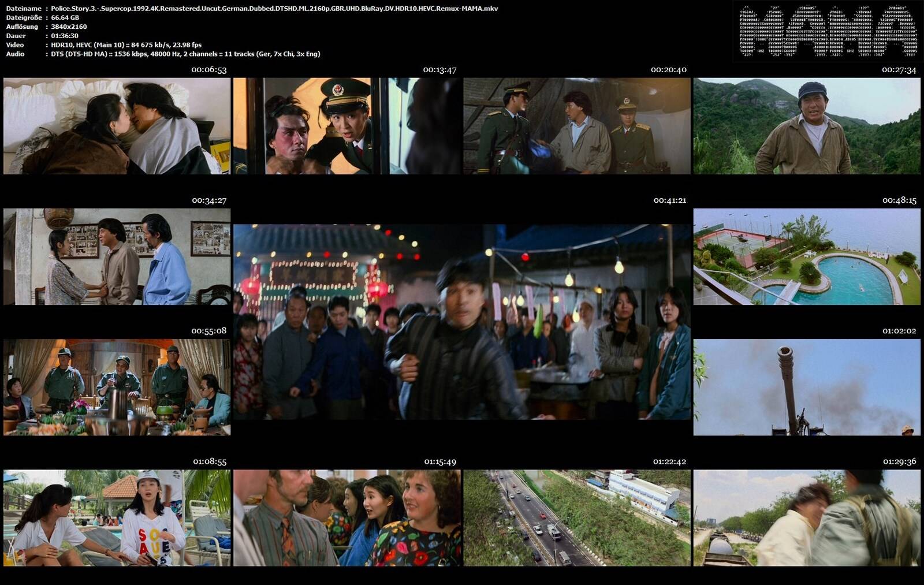Click the 00:48:15 timestamp label
Viewport: 924px width, 585px height.
tap(899, 200)
